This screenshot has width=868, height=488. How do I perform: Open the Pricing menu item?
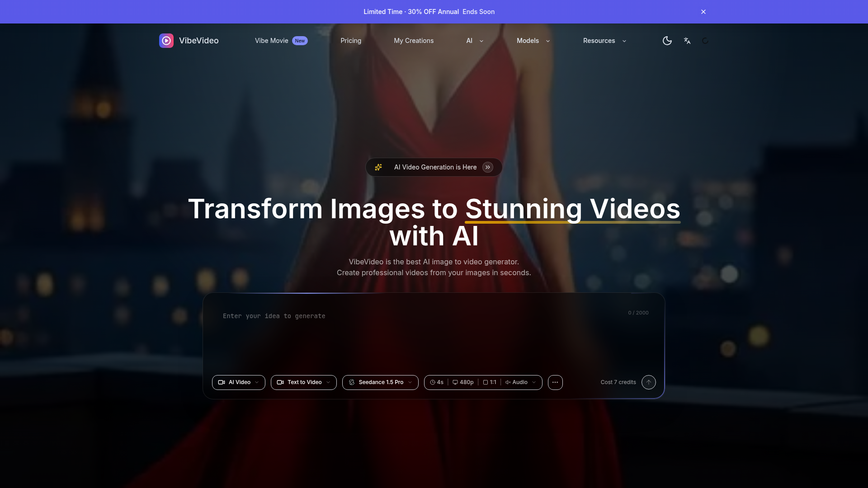350,41
